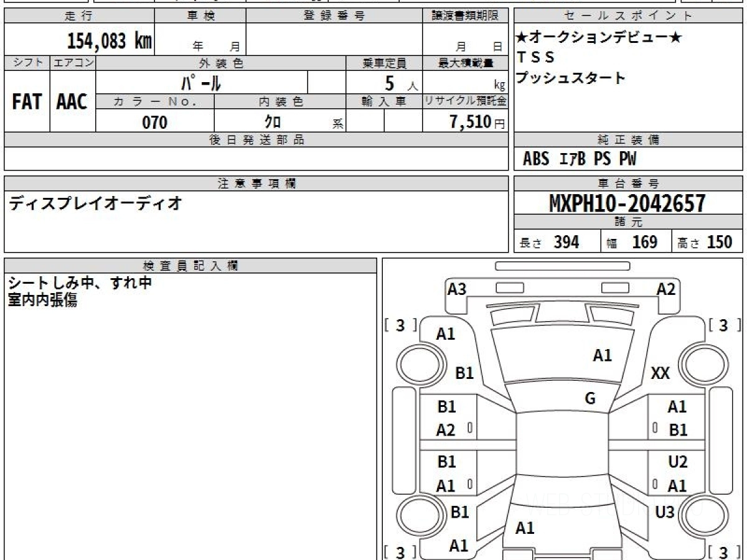Viewport: 747px width, 560px height.
Task: Click the mileage value 154,083 km
Action: coord(110,42)
